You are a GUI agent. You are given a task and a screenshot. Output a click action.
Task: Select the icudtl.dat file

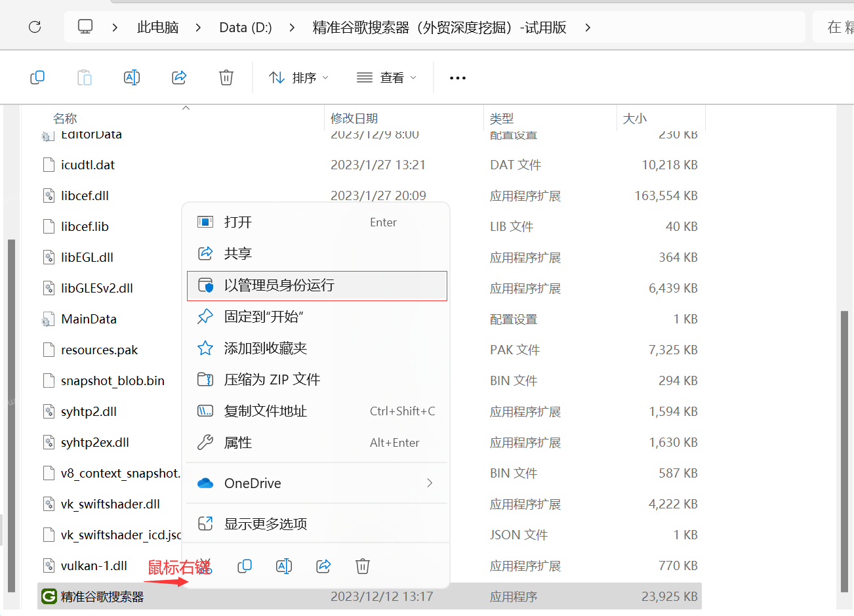pos(87,165)
